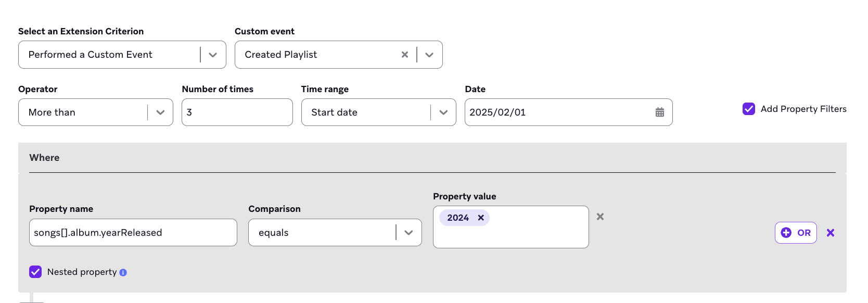Click the Nested property info icon

point(123,272)
